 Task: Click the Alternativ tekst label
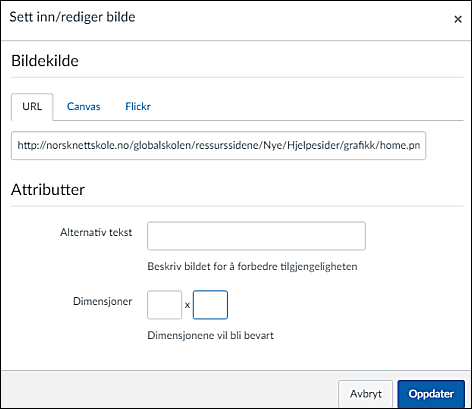click(96, 232)
